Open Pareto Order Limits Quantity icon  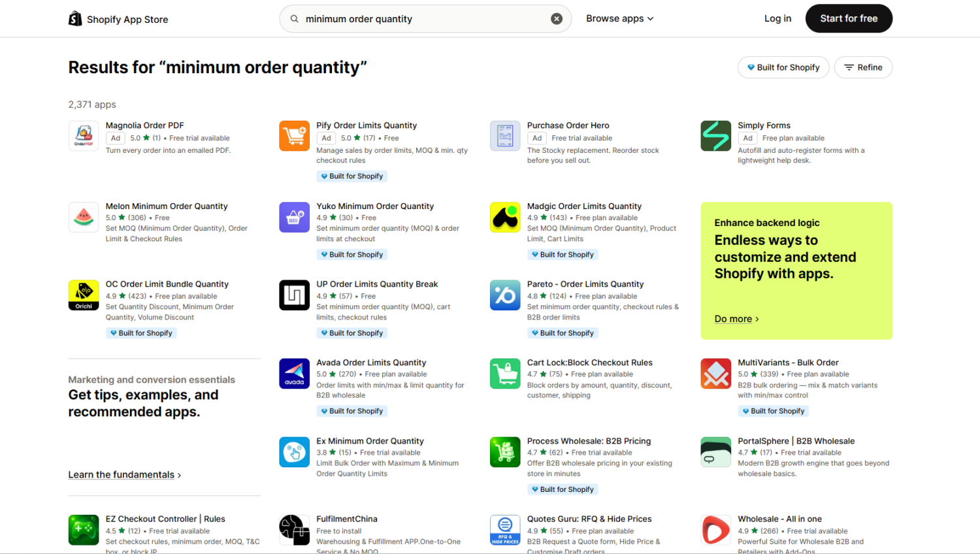tap(505, 295)
